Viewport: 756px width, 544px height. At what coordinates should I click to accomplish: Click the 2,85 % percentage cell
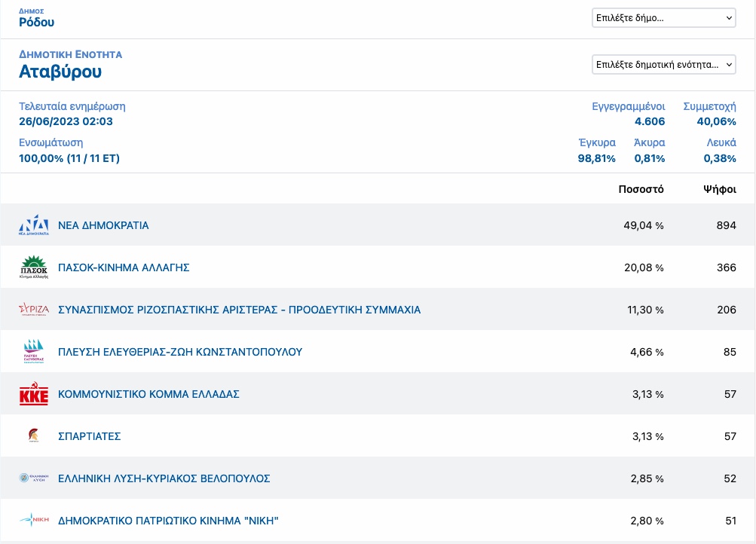point(647,478)
